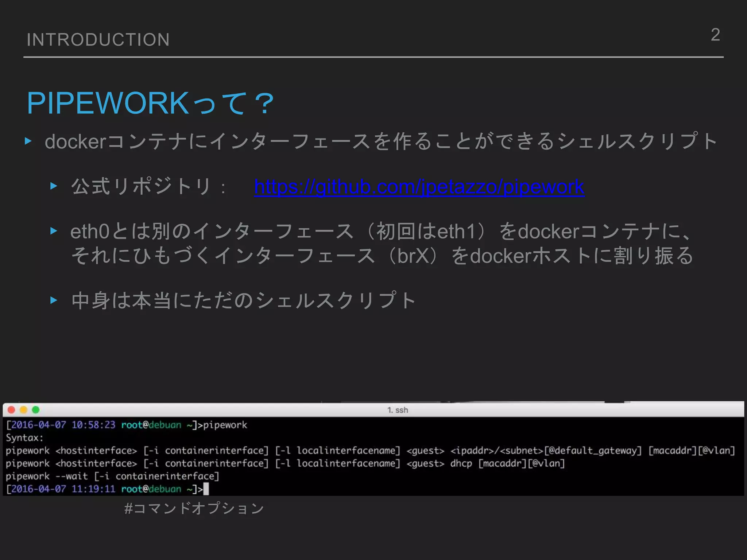Click the terminal cursor at the 11:19:11 prompt
Viewport: 747px width, 560px height.
206,489
